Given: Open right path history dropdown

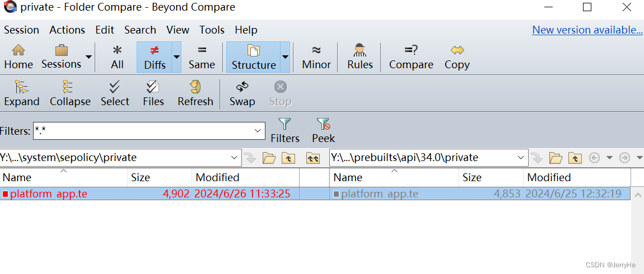Looking at the screenshot, I should pyautogui.click(x=521, y=158).
